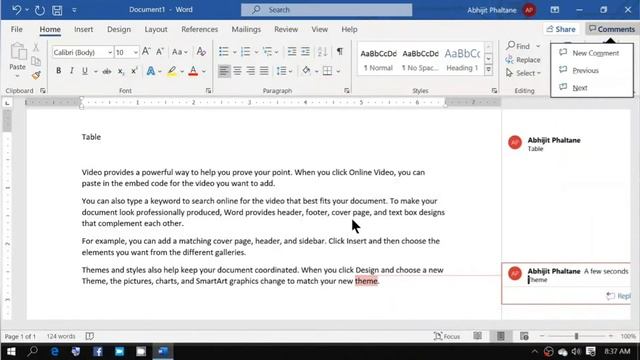This screenshot has width=640, height=360.
Task: Align text left
Action: (x=224, y=71)
